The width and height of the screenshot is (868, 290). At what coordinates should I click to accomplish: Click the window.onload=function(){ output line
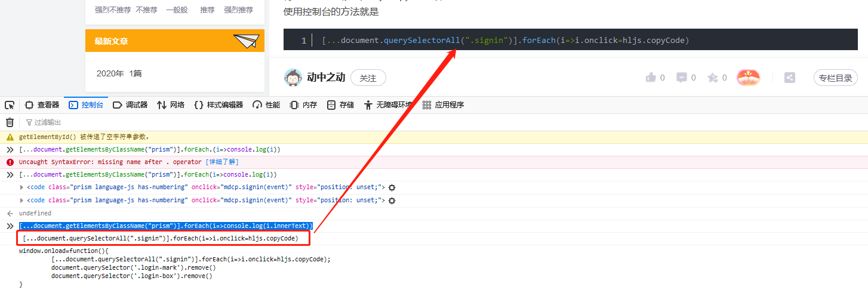click(x=64, y=251)
